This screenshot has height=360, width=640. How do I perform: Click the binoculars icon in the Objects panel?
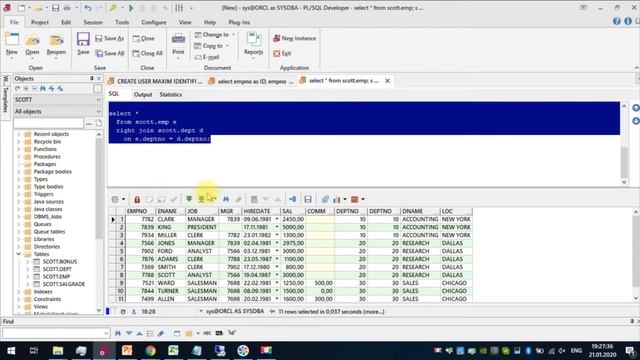[43, 89]
